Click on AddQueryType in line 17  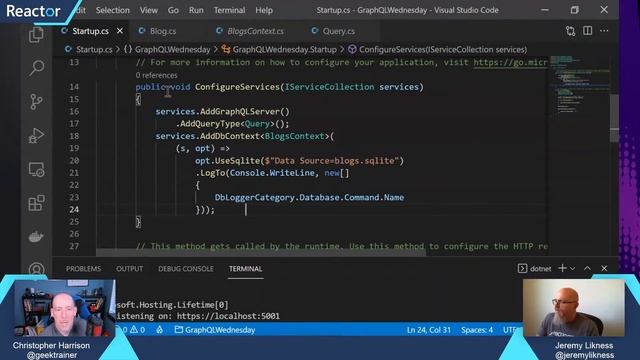coord(210,124)
